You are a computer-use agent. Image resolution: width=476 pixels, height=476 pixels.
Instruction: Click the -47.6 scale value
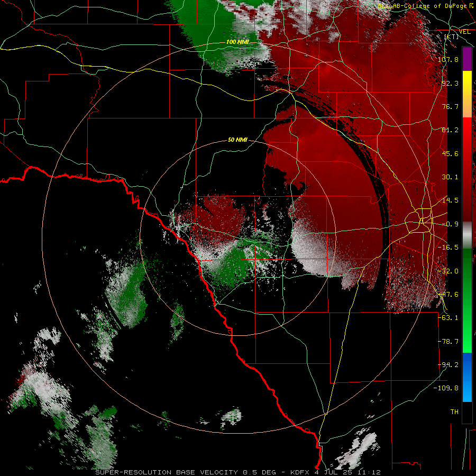click(x=448, y=295)
